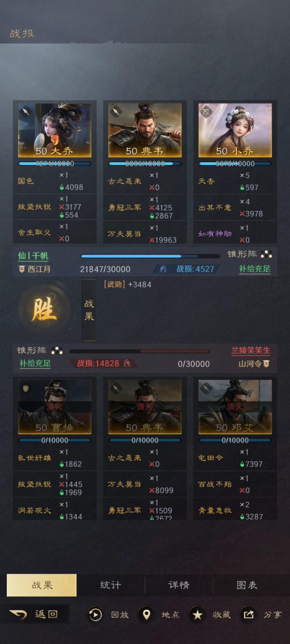Select the 战果 tab
The width and height of the screenshot is (290, 644).
point(42,585)
